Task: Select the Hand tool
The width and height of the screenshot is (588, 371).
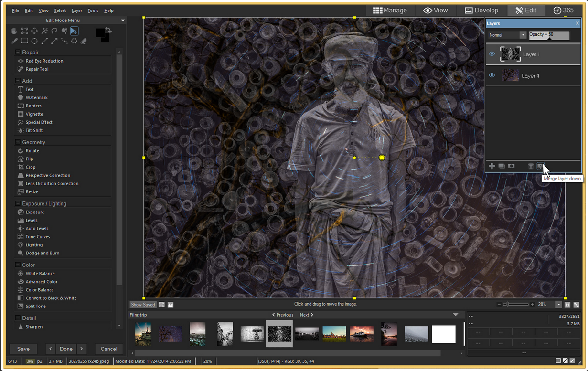Action: coord(15,31)
